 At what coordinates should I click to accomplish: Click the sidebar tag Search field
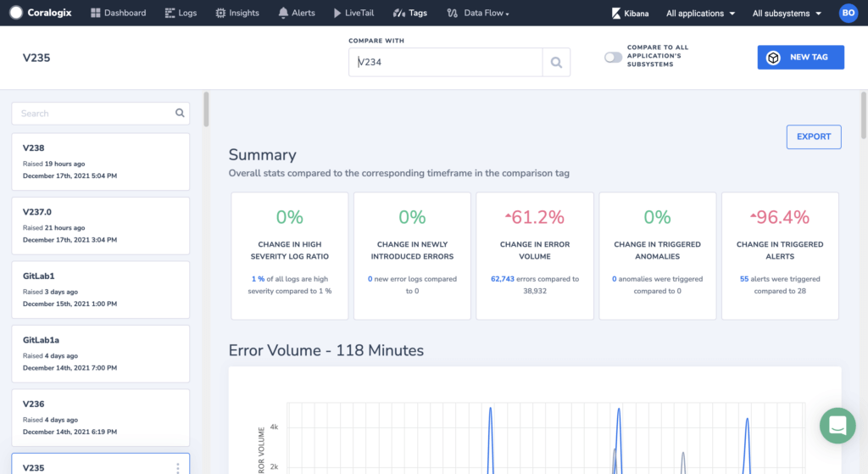coord(100,113)
